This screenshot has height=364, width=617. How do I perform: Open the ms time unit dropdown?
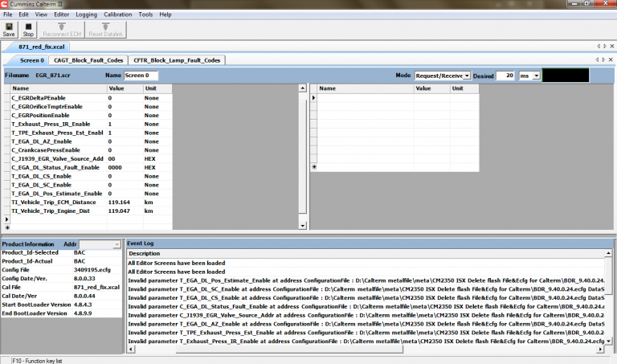(537, 76)
